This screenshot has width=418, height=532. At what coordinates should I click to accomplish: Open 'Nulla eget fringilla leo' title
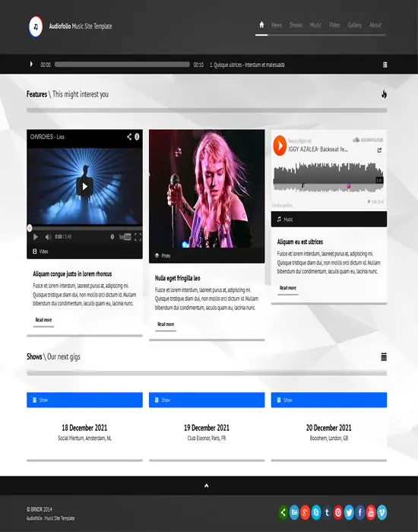pyautogui.click(x=177, y=278)
